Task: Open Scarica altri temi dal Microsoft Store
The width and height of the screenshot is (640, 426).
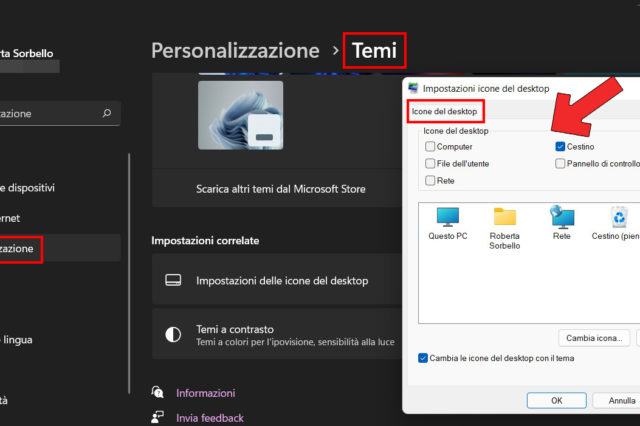Action: pyautogui.click(x=277, y=189)
